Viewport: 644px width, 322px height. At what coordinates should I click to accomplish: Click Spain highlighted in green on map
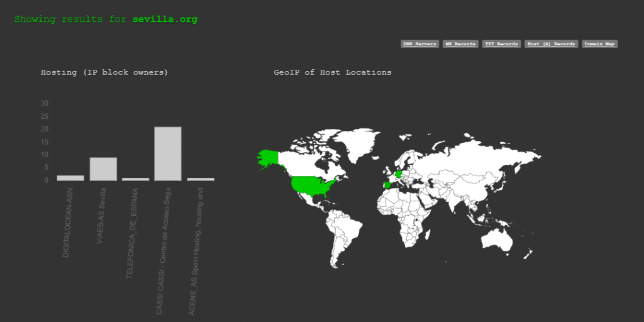pyautogui.click(x=387, y=185)
